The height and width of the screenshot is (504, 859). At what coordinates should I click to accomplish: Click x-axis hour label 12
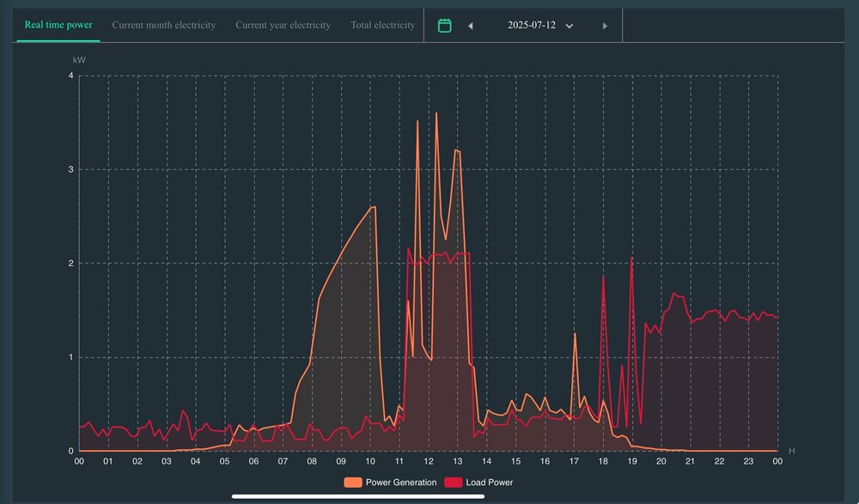[x=429, y=462]
